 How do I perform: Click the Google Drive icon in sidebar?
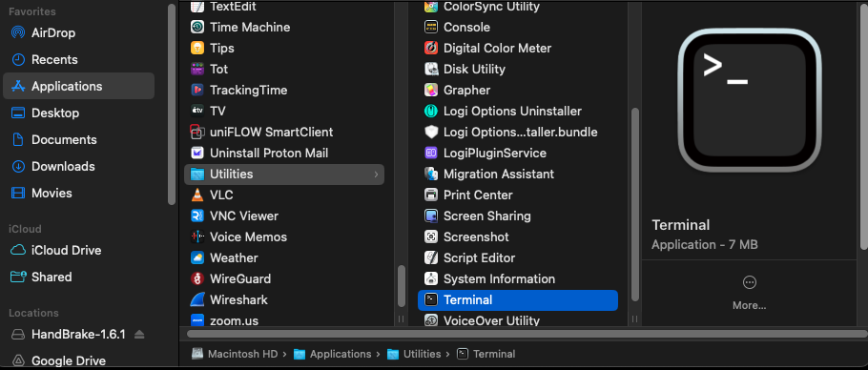coord(18,360)
